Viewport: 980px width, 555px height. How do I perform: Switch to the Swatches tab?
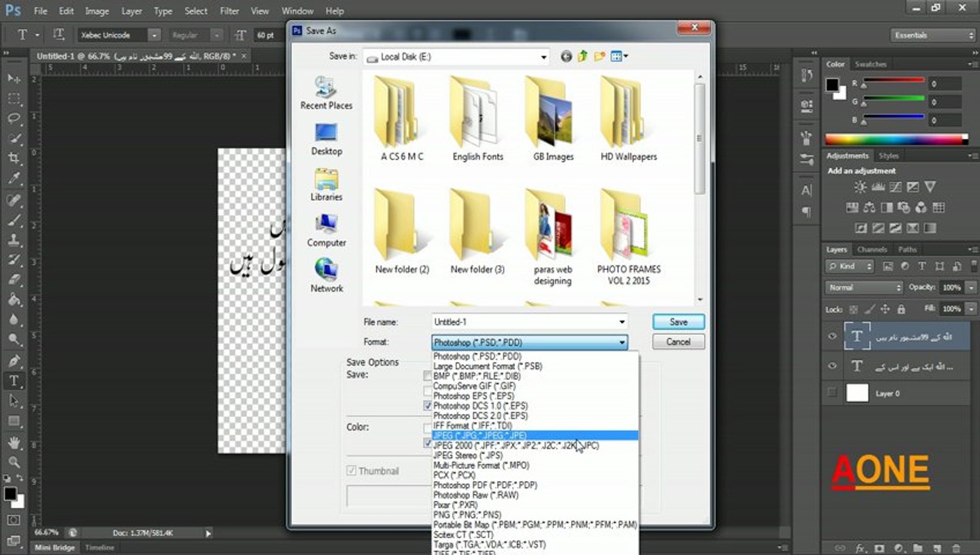point(871,65)
